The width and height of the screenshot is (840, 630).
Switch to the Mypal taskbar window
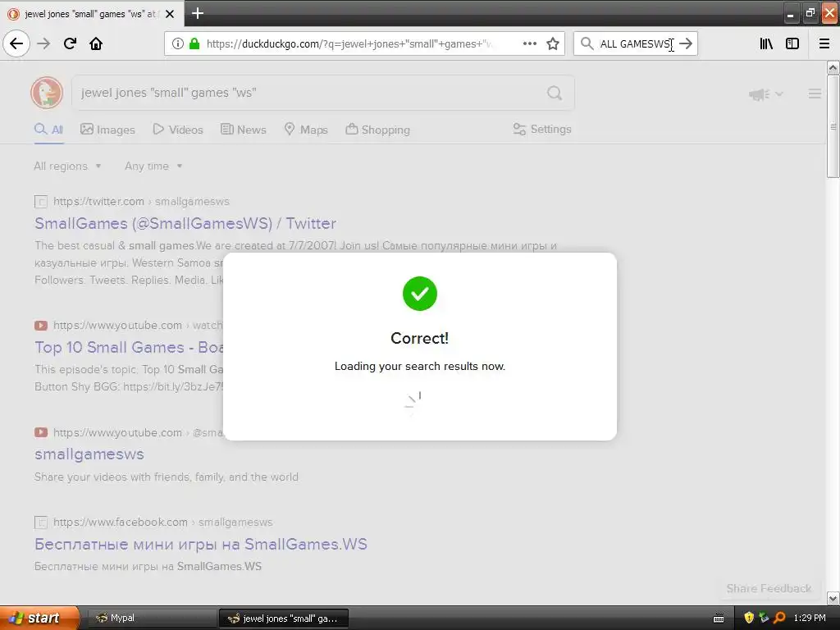151,618
